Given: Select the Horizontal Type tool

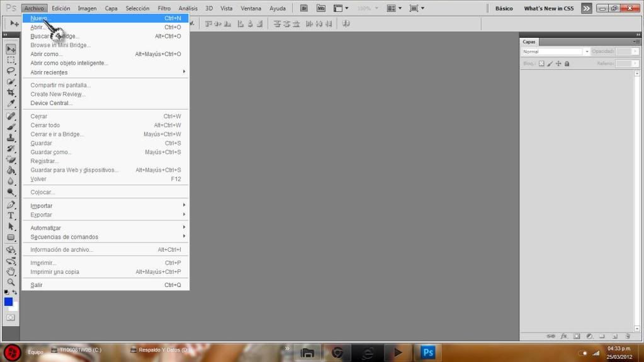Looking at the screenshot, I should click(x=11, y=215).
